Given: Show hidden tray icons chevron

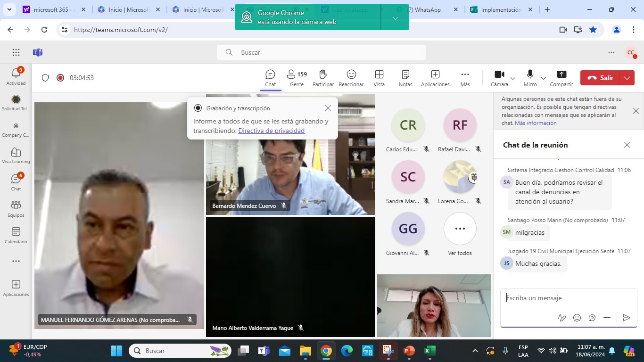Looking at the screenshot, I should click(475, 351).
